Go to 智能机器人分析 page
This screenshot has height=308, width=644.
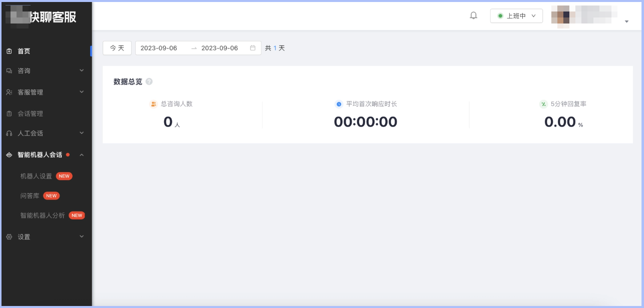pos(43,215)
